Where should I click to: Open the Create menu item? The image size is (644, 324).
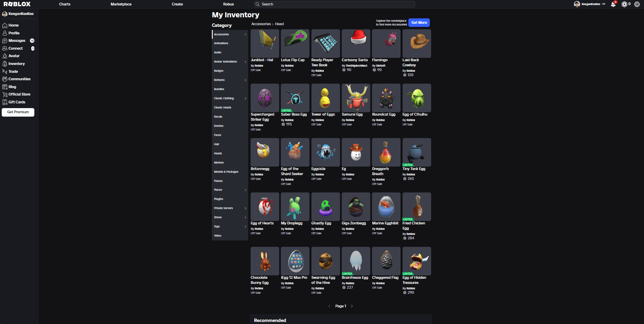tap(177, 4)
